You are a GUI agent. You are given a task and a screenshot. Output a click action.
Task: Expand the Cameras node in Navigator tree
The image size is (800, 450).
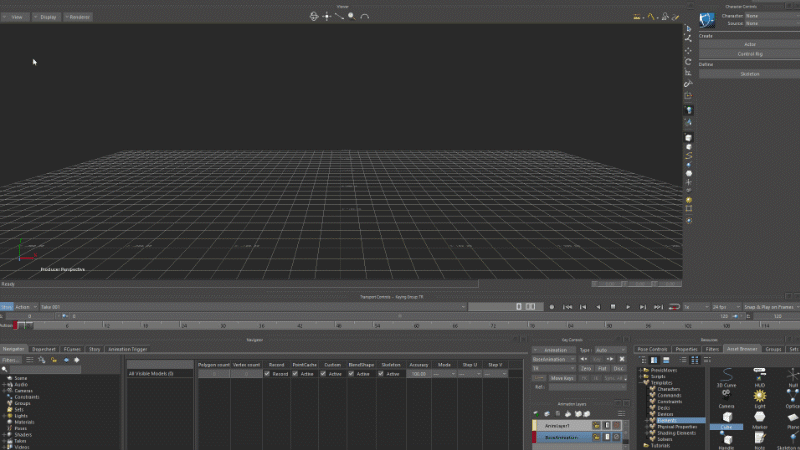[x=4, y=390]
